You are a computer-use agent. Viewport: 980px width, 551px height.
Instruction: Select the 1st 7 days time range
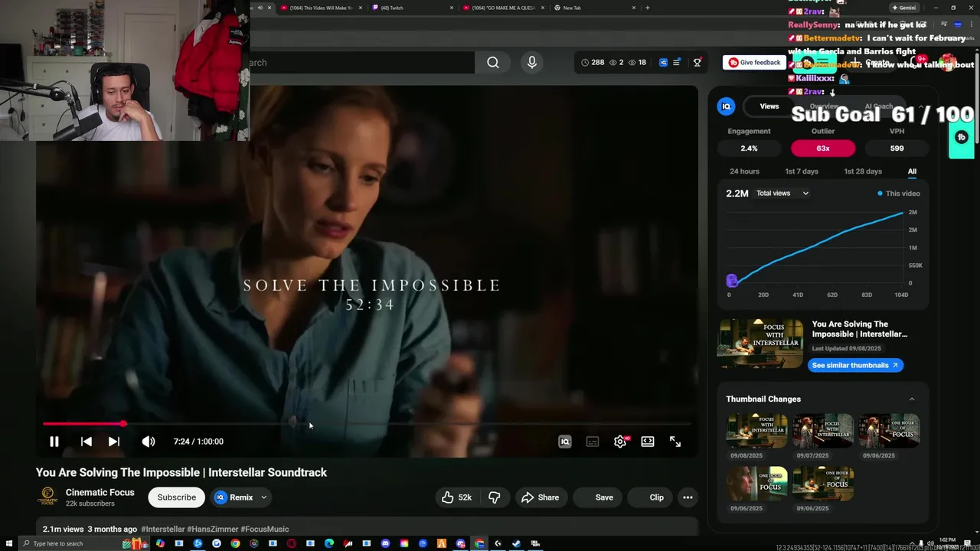tap(802, 171)
